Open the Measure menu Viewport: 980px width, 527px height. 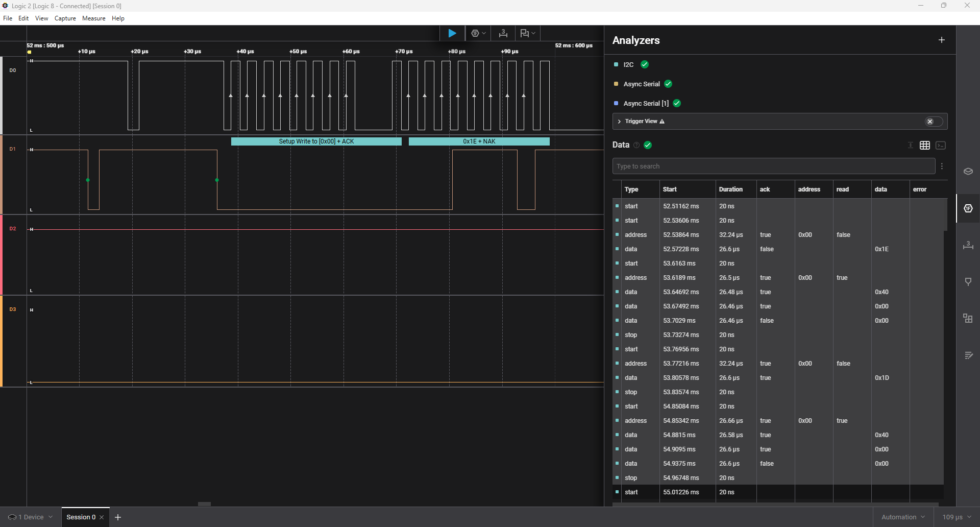pyautogui.click(x=94, y=18)
